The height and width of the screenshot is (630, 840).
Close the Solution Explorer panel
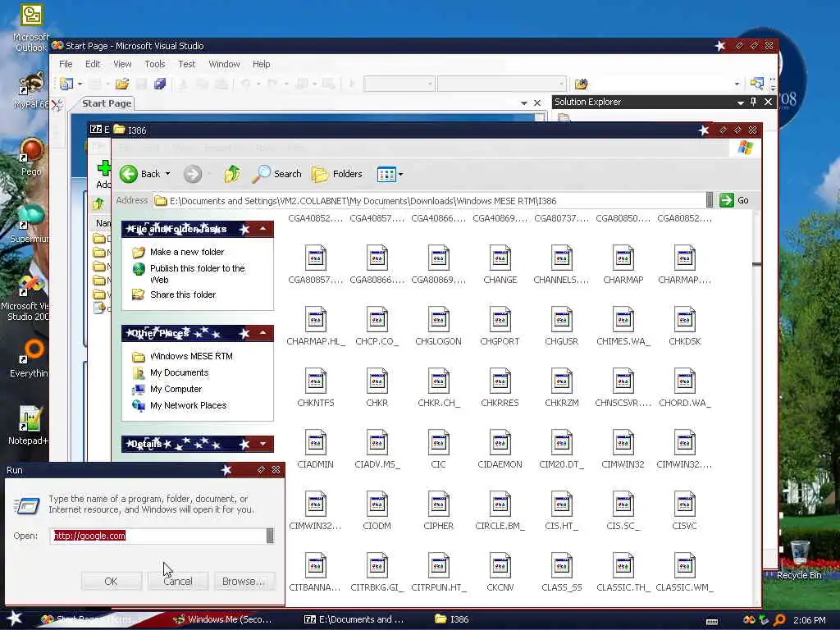[768, 101]
